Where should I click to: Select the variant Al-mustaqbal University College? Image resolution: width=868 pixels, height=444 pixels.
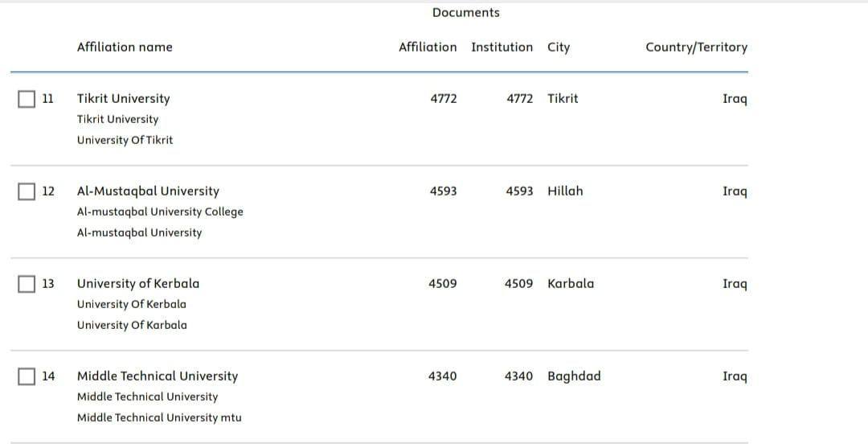(160, 212)
